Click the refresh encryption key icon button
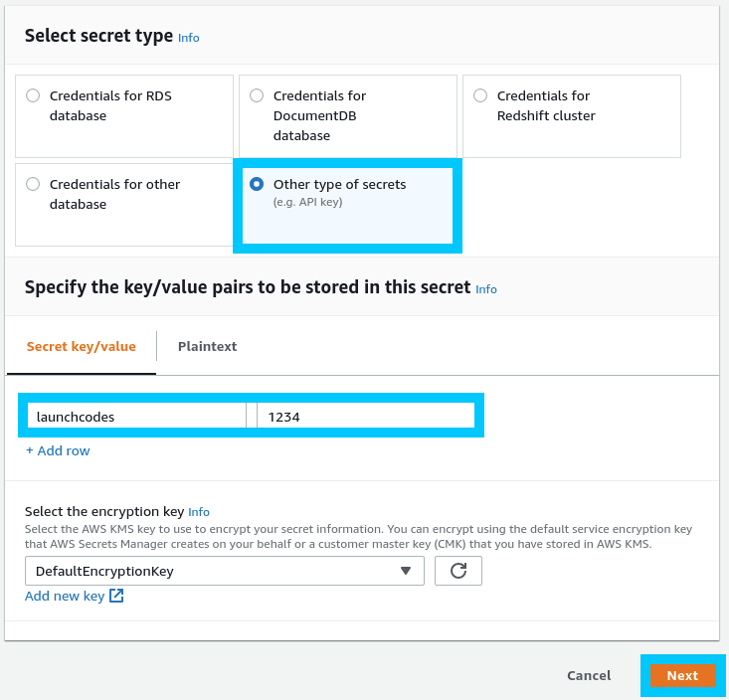This screenshot has height=700, width=729. click(x=458, y=571)
